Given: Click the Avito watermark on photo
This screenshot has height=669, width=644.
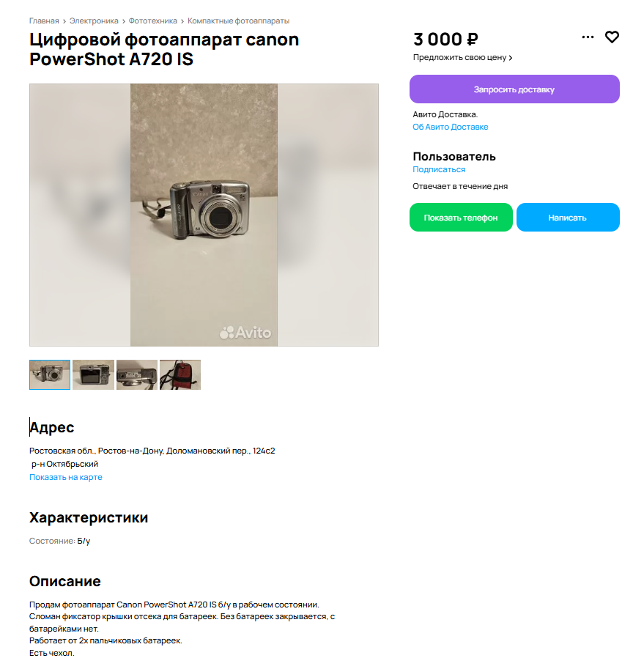Looking at the screenshot, I should pos(245,333).
